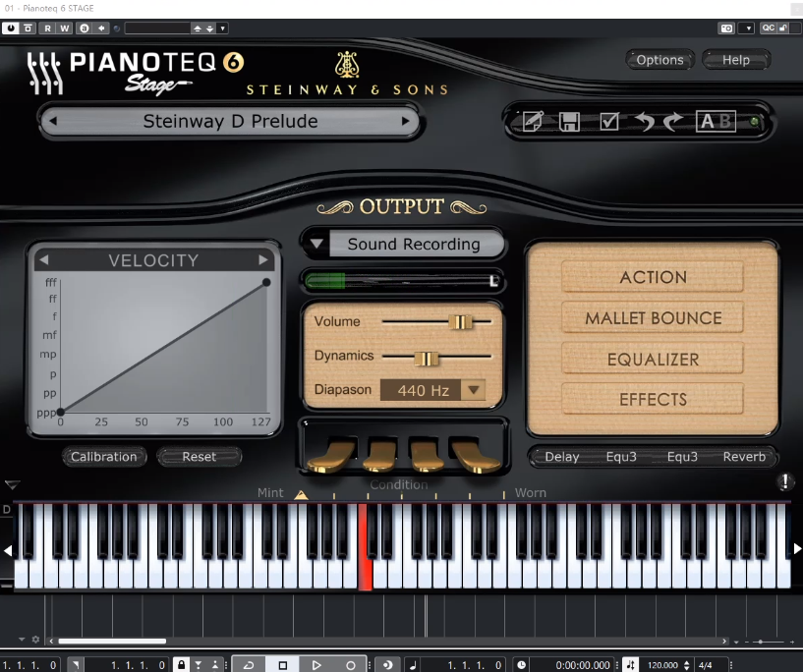Collapse triangle above keyboard left edge

[12, 484]
